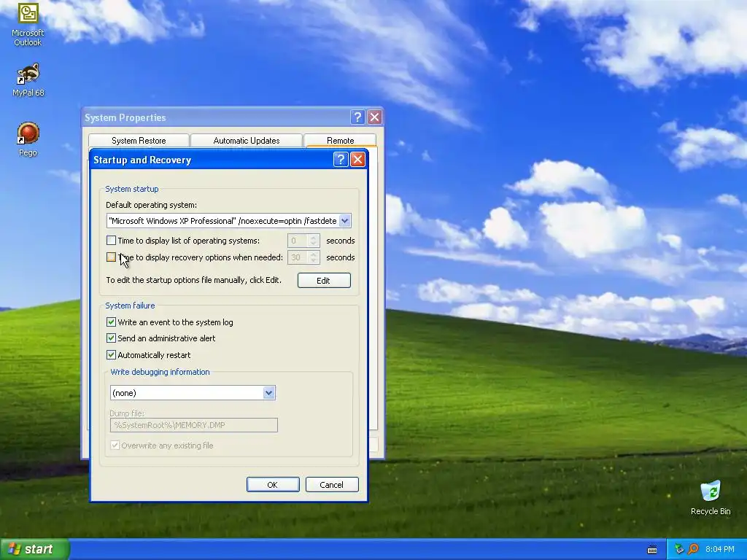Click the keyboard icon on the taskbar
The width and height of the screenshot is (747, 560).
coord(652,550)
